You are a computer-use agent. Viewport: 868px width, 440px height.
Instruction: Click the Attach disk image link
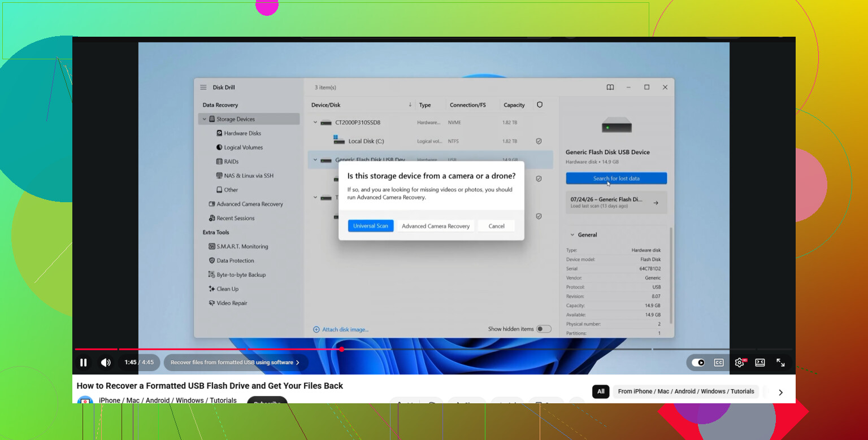(x=341, y=329)
